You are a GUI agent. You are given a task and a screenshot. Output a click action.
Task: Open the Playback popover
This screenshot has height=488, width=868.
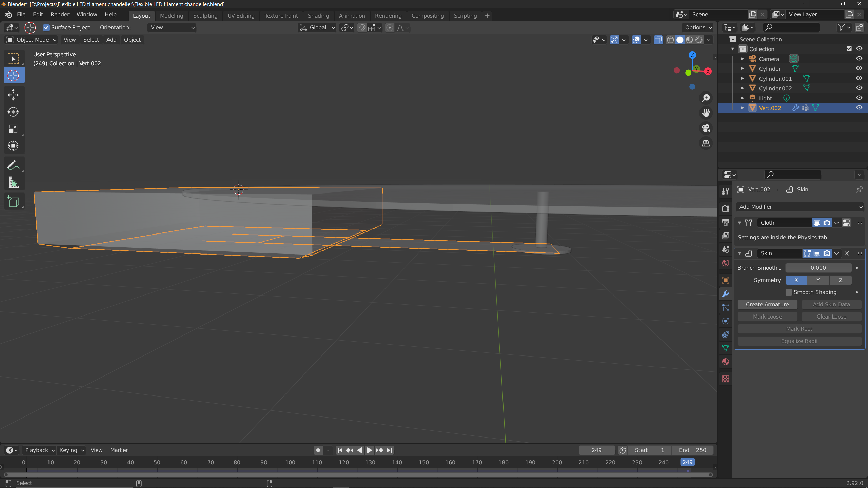point(40,450)
